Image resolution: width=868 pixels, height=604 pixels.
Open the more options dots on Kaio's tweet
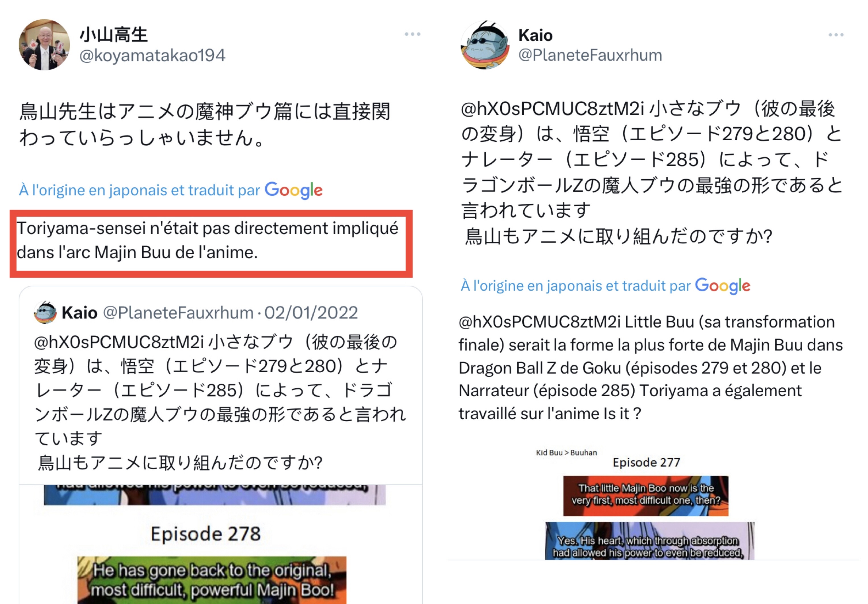pyautogui.click(x=836, y=35)
